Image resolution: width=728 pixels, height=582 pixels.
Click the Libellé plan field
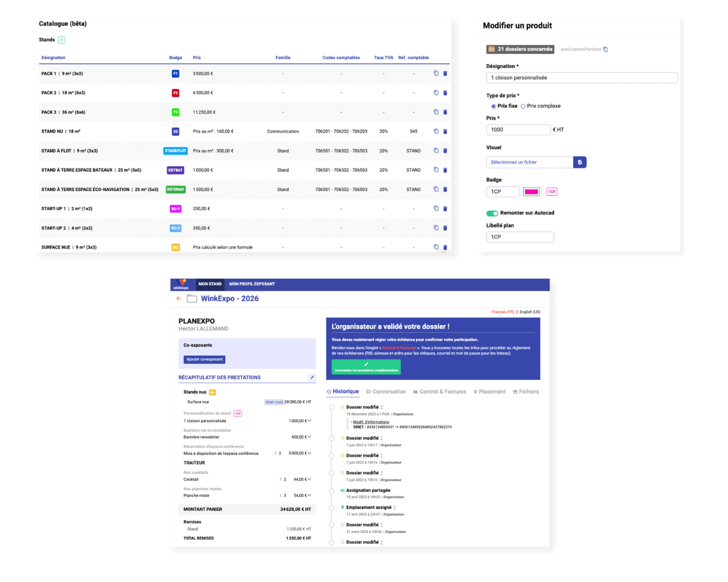520,237
